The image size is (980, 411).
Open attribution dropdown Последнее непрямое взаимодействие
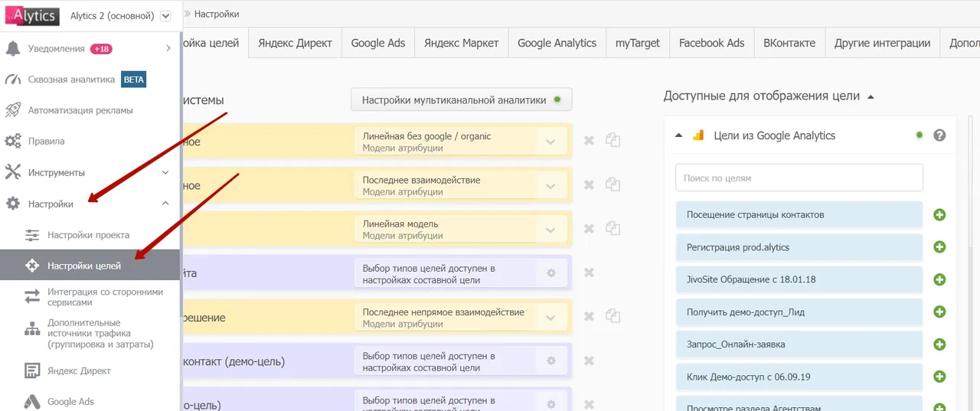tap(461, 317)
